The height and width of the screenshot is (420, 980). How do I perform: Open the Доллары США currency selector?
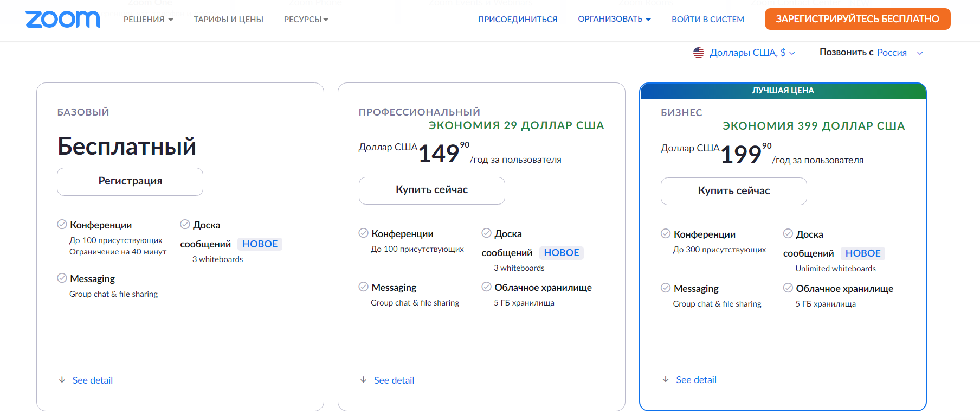[x=752, y=53]
